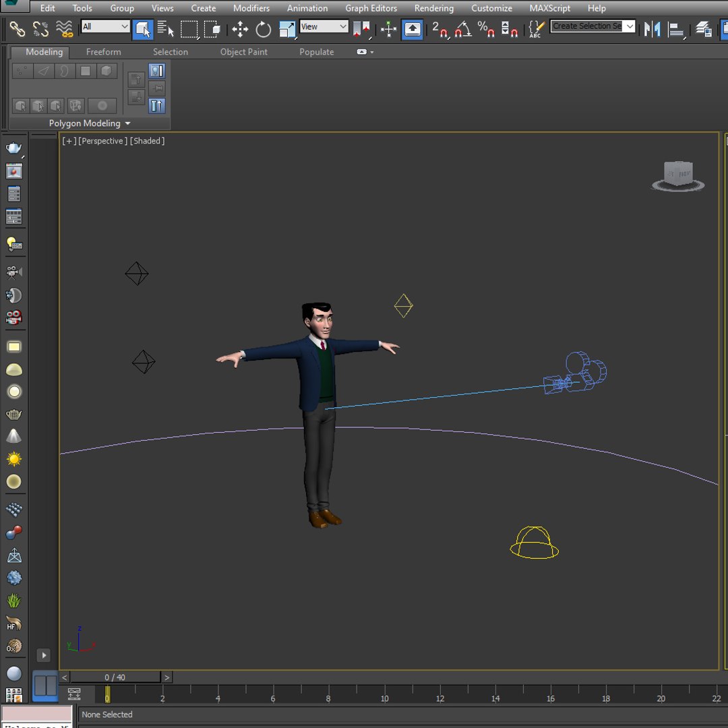Open the All selection filter dropdown
728x728 pixels.
pyautogui.click(x=105, y=26)
